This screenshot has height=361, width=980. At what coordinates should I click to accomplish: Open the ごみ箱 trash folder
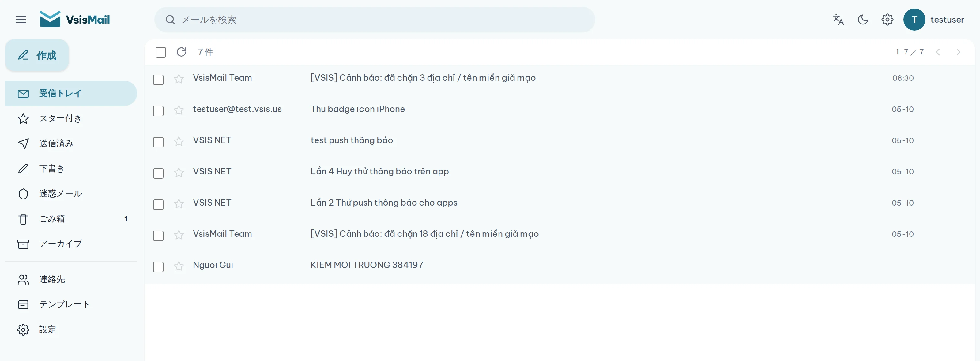[x=71, y=218]
